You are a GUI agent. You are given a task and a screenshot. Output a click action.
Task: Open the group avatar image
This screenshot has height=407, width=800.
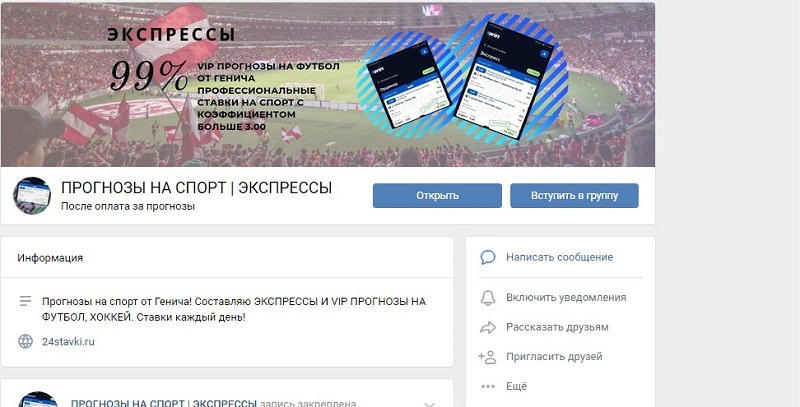[32, 195]
